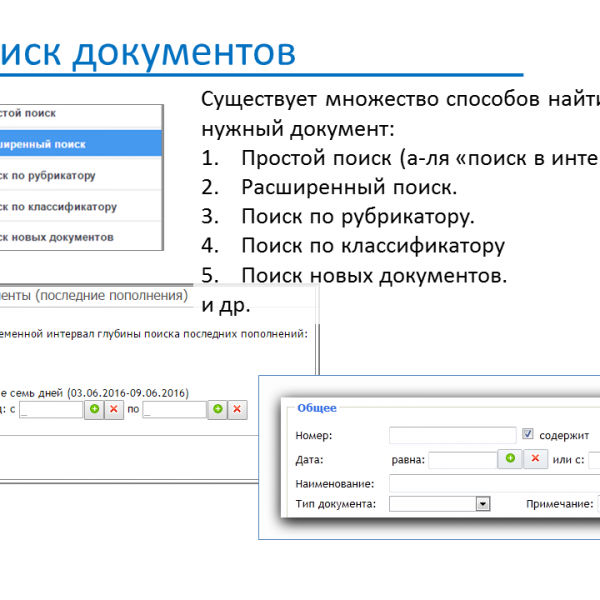The height and width of the screenshot is (600, 600).
Task: Click the 'Номер' input field
Action: [x=452, y=435]
